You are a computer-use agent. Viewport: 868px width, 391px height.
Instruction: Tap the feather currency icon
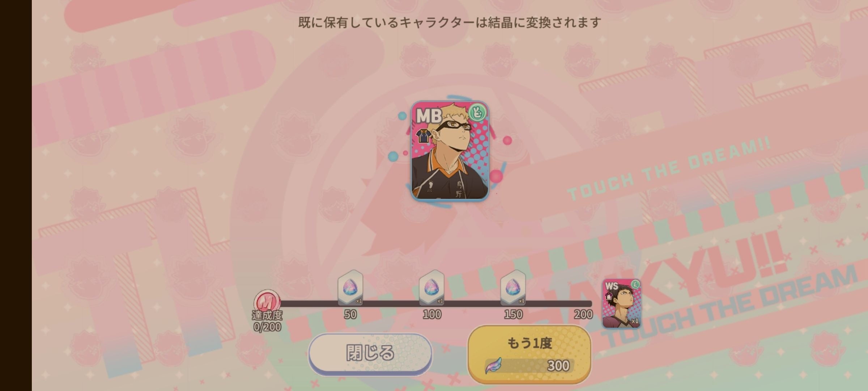coord(494,366)
